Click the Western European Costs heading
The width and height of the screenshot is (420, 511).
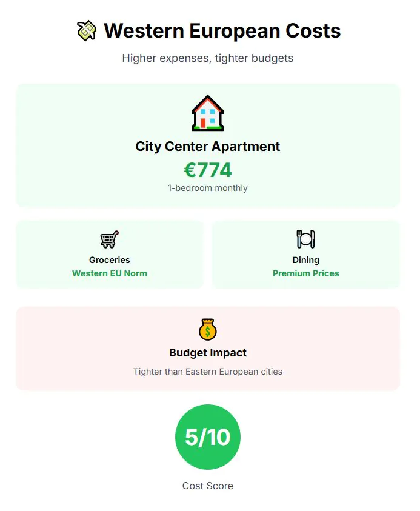[x=222, y=30]
